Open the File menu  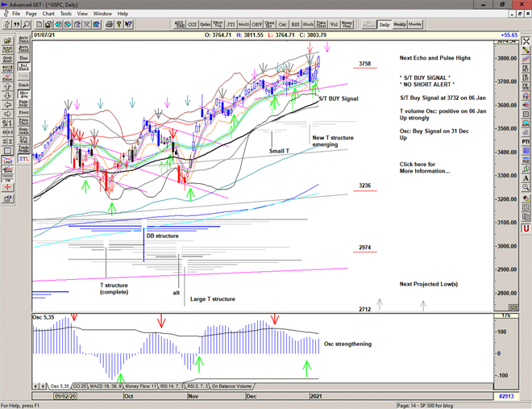pyautogui.click(x=14, y=14)
